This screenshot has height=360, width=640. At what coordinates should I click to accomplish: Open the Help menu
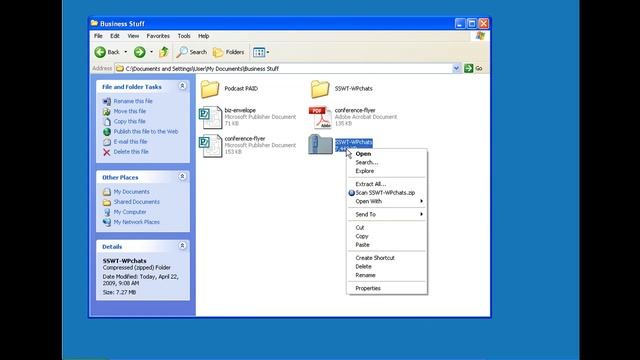(x=203, y=36)
